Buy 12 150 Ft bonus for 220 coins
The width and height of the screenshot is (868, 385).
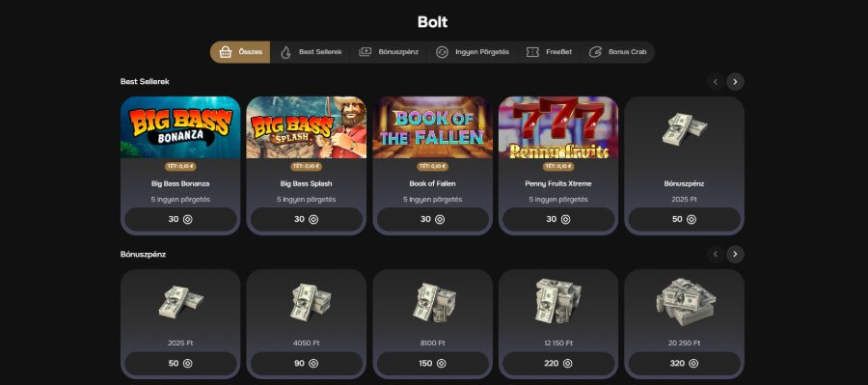pos(558,364)
